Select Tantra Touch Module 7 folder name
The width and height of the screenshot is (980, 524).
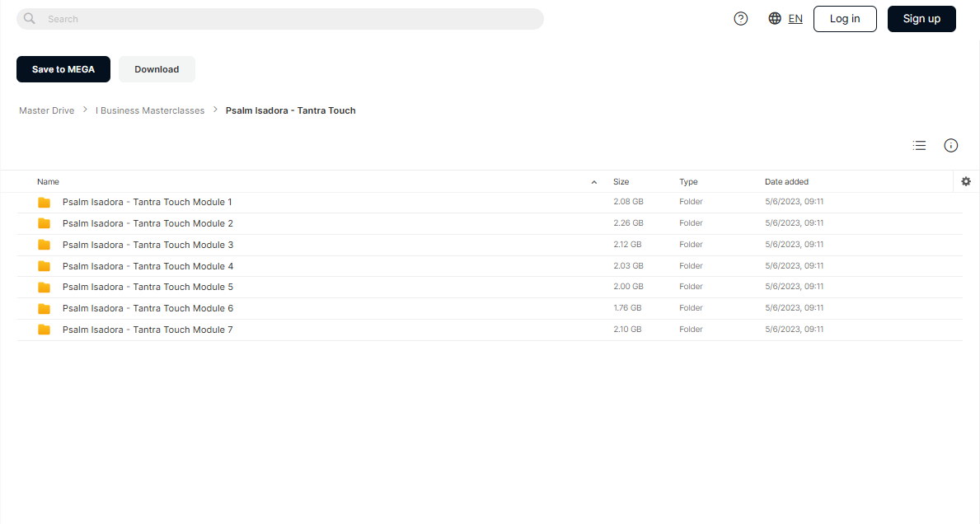pyautogui.click(x=148, y=329)
